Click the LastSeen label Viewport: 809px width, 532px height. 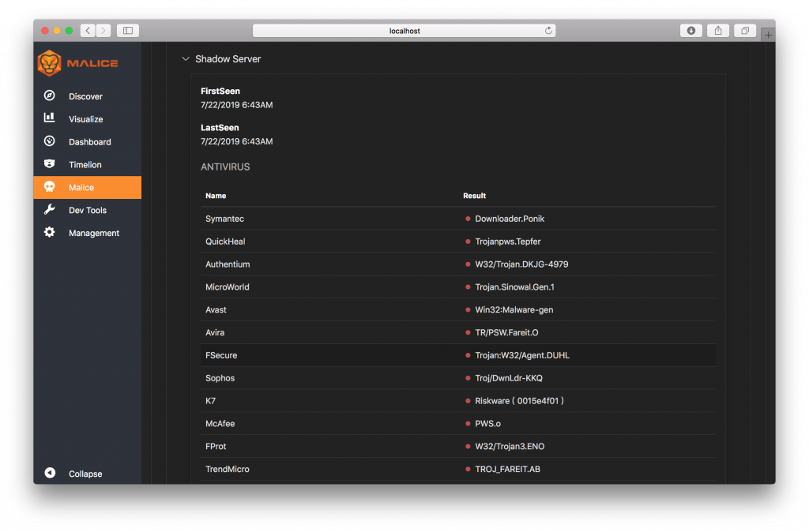(220, 127)
